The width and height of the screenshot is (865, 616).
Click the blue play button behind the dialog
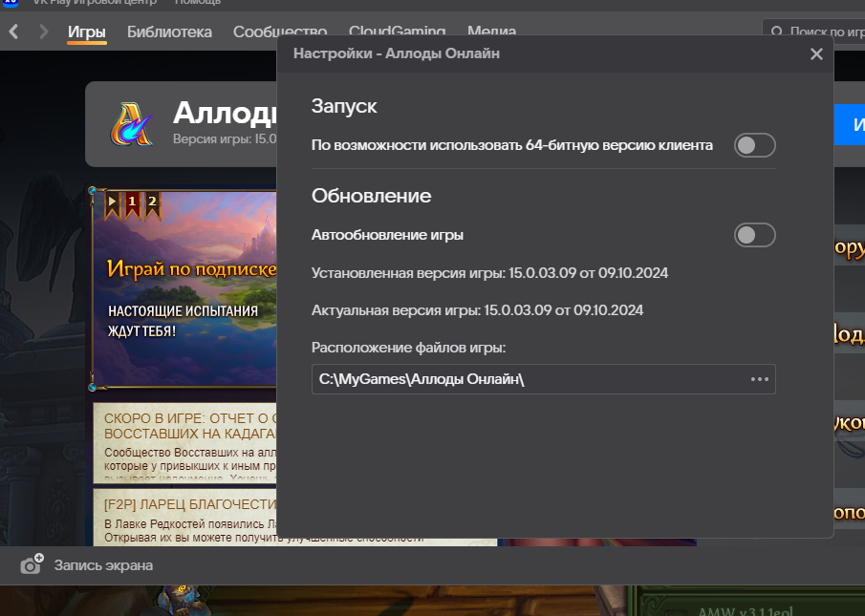850,124
